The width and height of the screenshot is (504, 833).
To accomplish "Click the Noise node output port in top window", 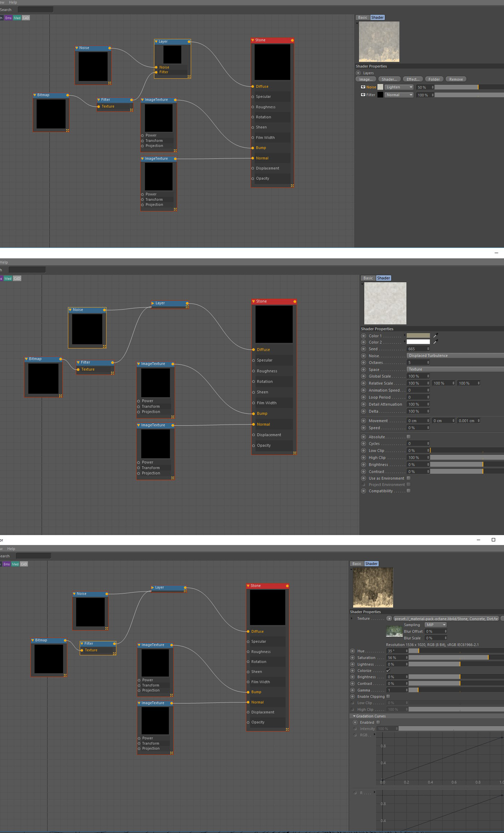I will click(x=110, y=48).
